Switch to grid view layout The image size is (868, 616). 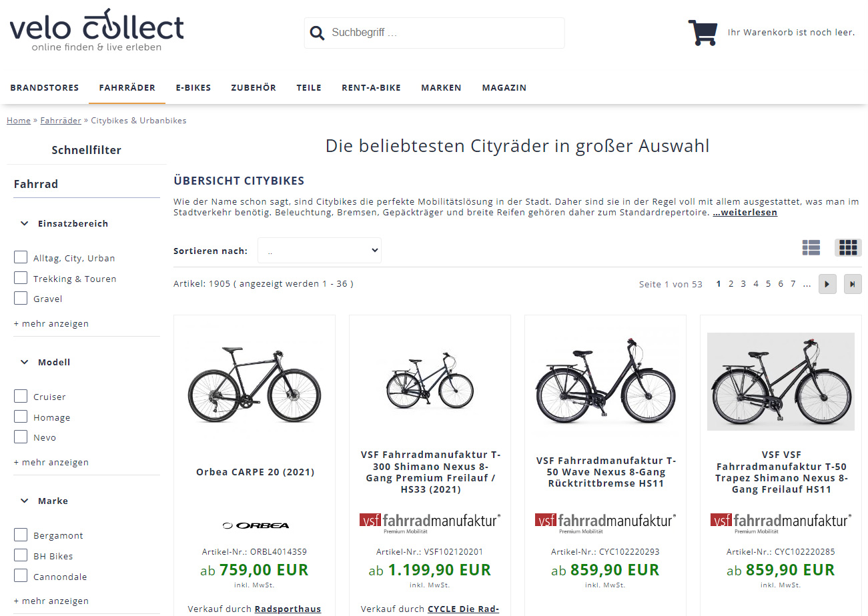coord(848,248)
